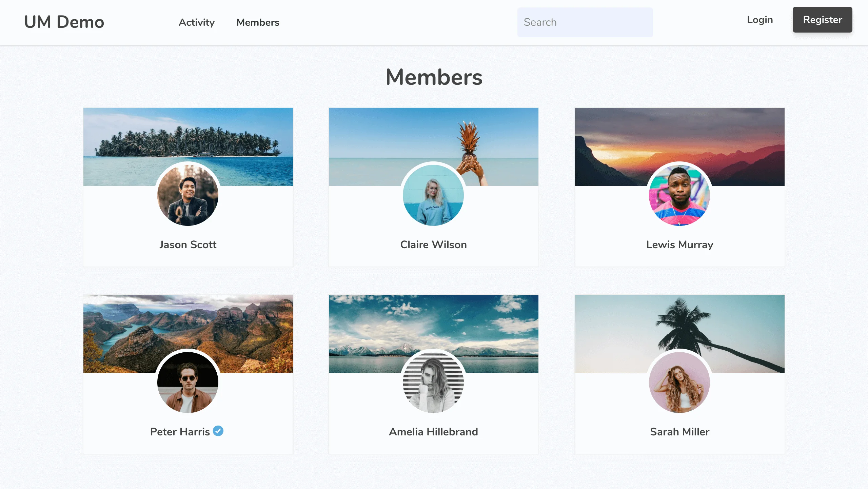This screenshot has height=489, width=868.
Task: Open Amelia Hillebrand's profile picture
Action: (433, 383)
